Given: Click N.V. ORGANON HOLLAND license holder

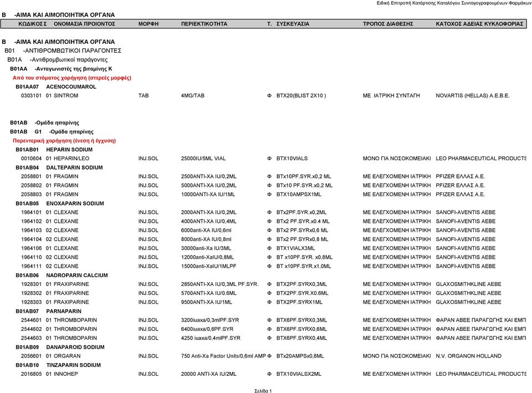Looking at the screenshot, I should pos(469,356).
